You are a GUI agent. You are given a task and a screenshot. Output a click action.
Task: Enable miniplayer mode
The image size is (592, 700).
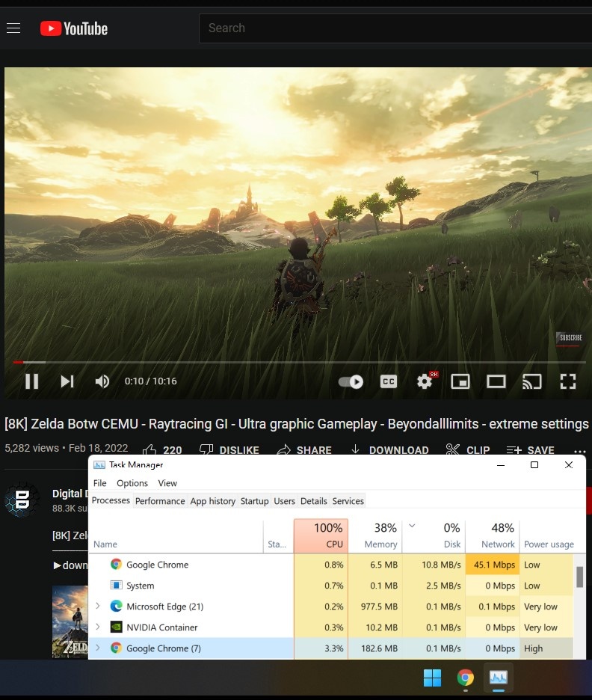(460, 381)
